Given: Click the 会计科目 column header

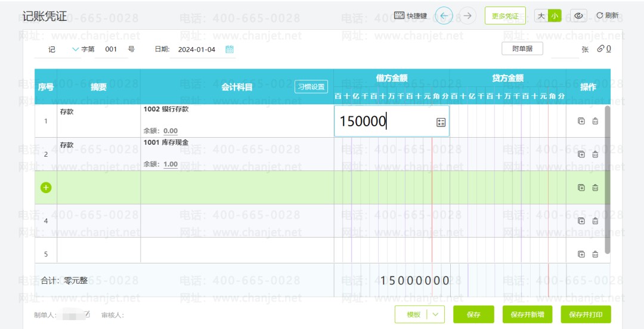Looking at the screenshot, I should pyautogui.click(x=237, y=86).
